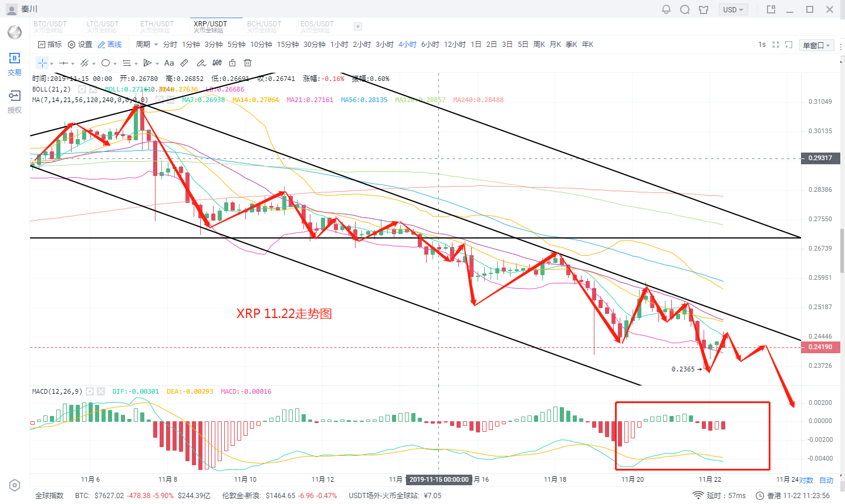This screenshot has height=504, width=845.
Task: Click the 1s refresh rate label
Action: tap(762, 45)
